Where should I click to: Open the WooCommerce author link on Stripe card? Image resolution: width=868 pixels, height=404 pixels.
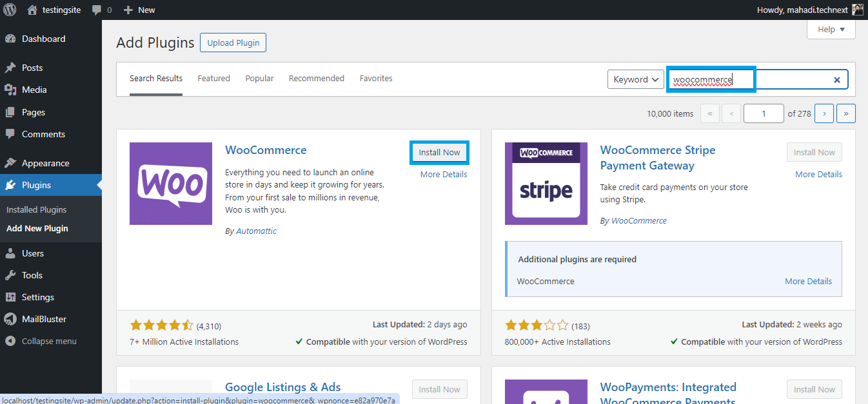tap(639, 220)
